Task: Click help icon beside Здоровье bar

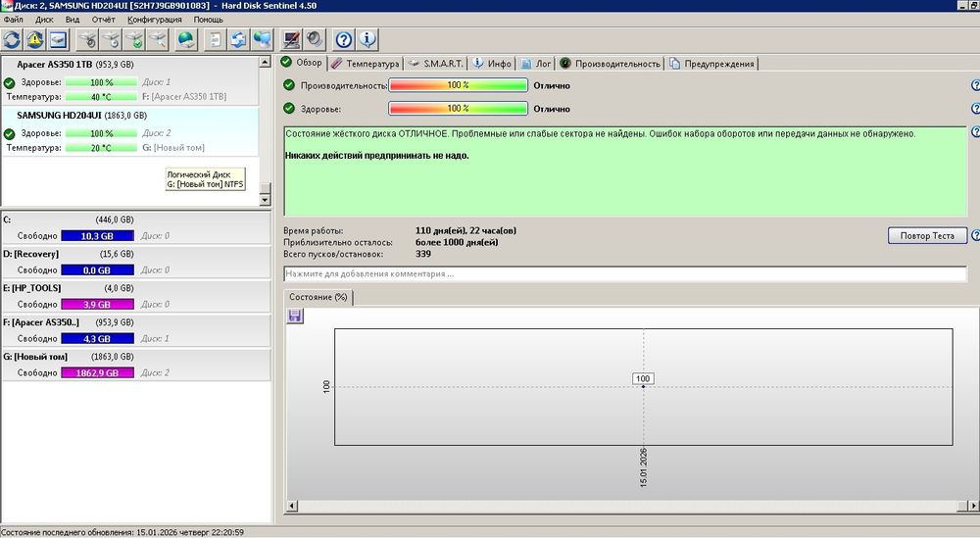Action: click(975, 108)
